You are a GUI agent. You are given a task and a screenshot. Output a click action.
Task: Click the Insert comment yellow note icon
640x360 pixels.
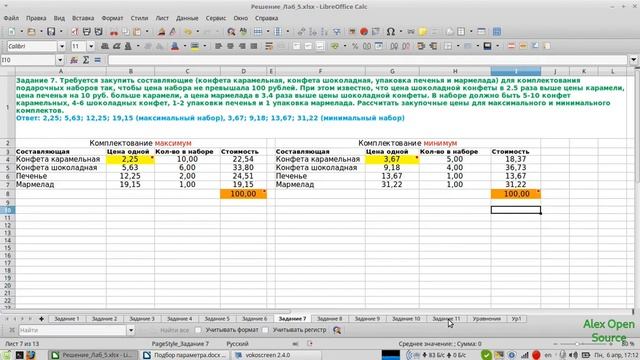(422, 32)
